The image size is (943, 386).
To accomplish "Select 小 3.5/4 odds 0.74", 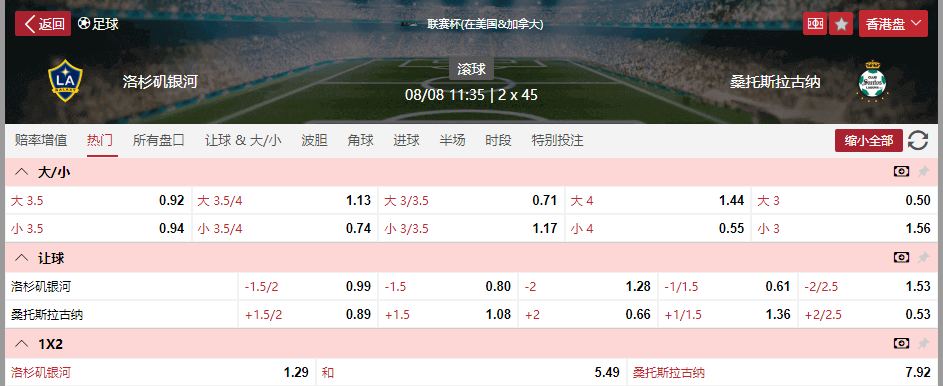I will tap(284, 228).
